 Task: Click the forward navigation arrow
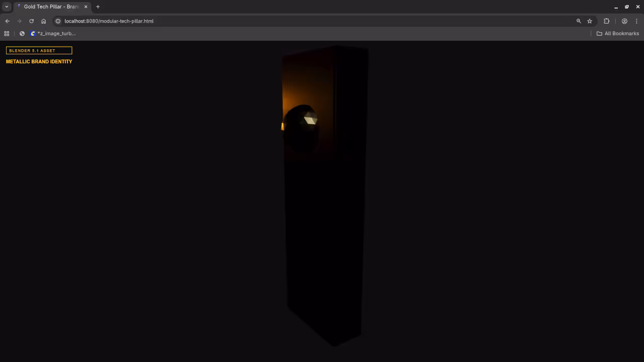[x=19, y=21]
